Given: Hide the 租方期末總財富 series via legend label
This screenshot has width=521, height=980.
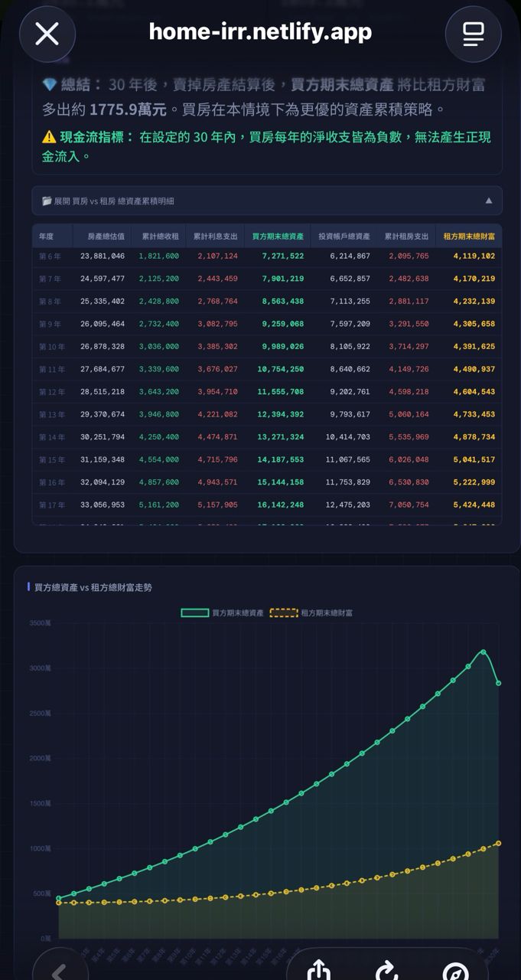Looking at the screenshot, I should pyautogui.click(x=327, y=613).
